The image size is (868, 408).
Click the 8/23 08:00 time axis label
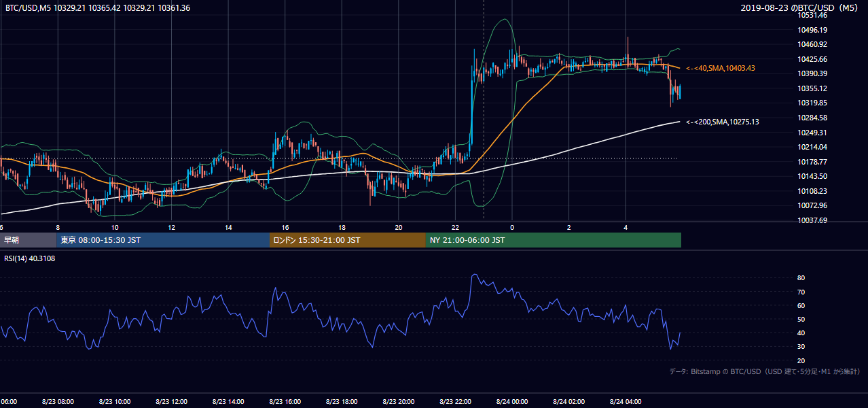pyautogui.click(x=58, y=401)
